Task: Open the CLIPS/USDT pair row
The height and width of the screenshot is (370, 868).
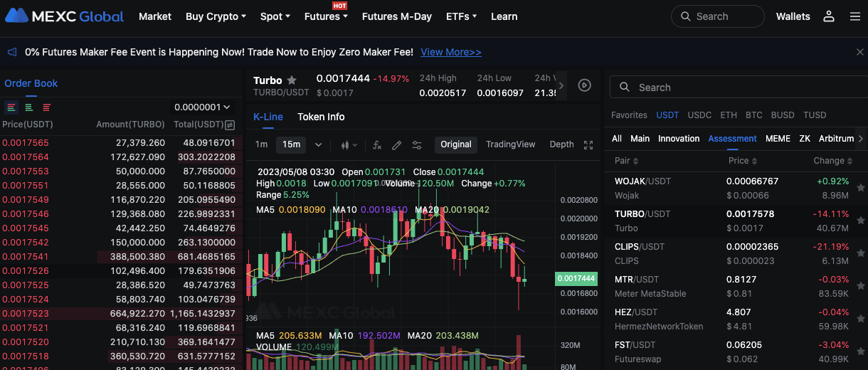Action: pyautogui.click(x=736, y=254)
